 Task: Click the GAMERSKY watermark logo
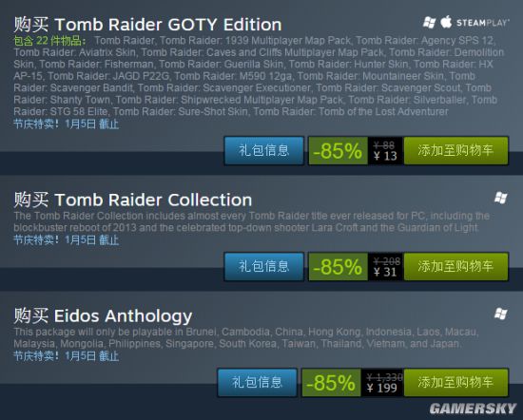tap(473, 409)
